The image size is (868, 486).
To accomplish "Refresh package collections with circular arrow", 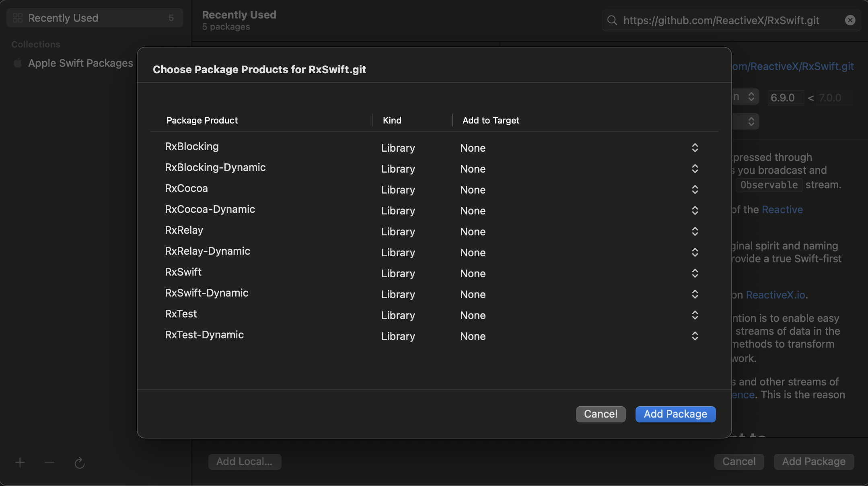I will click(80, 463).
